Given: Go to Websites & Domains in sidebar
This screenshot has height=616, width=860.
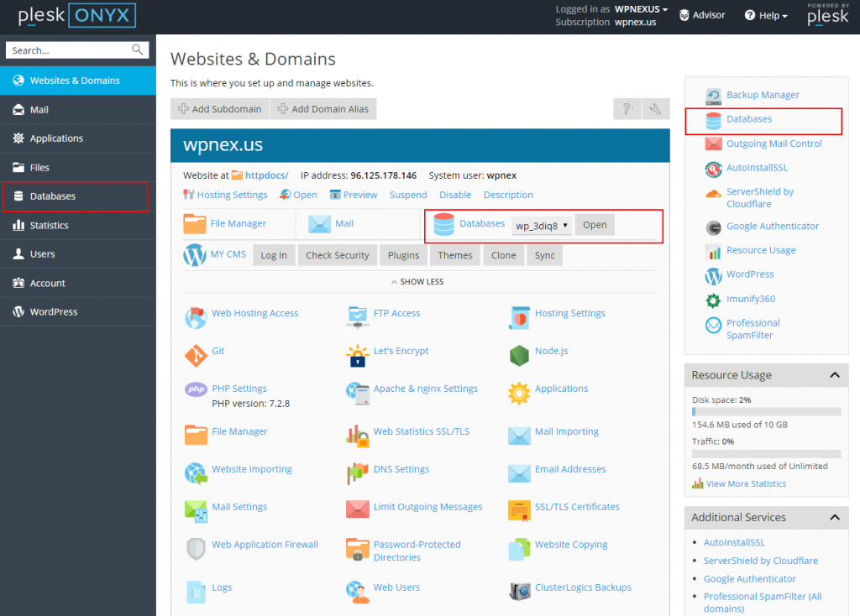Looking at the screenshot, I should (78, 81).
